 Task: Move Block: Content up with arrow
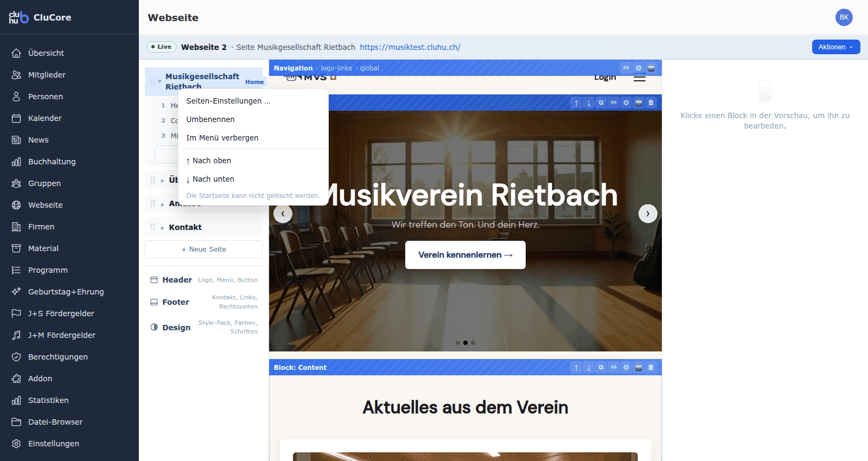576,367
